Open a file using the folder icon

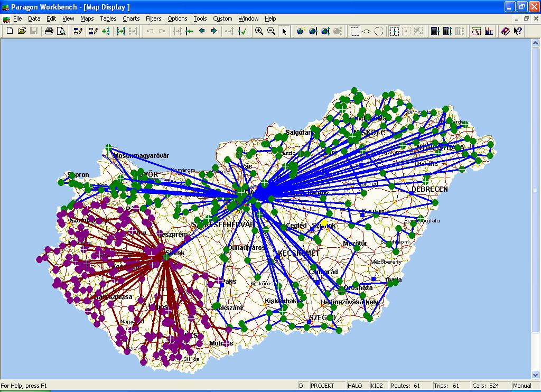pyautogui.click(x=22, y=31)
